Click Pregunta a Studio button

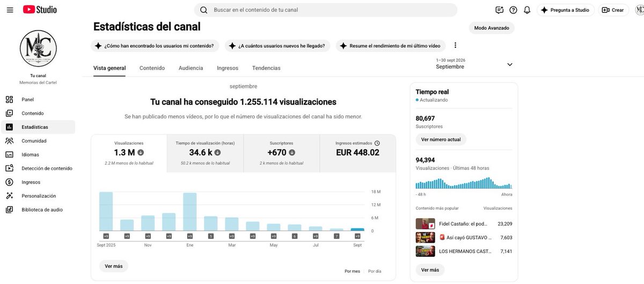point(566,10)
